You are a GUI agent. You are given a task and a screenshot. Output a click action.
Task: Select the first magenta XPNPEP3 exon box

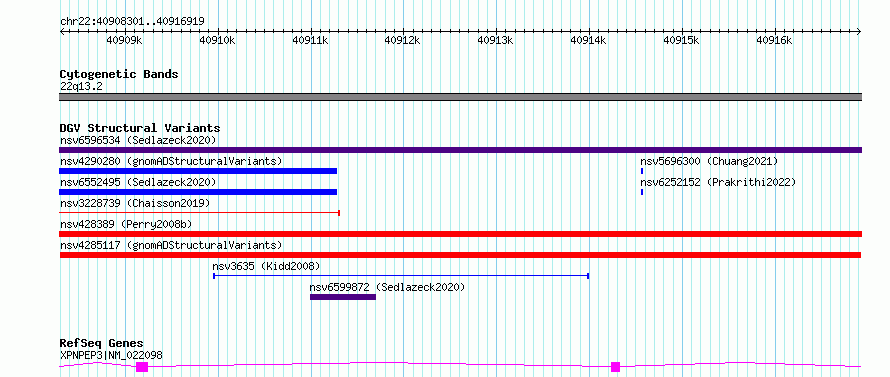pyautogui.click(x=142, y=367)
